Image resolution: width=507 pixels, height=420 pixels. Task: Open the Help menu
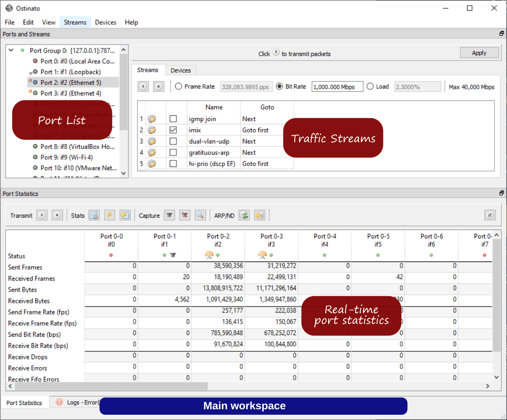click(x=131, y=22)
